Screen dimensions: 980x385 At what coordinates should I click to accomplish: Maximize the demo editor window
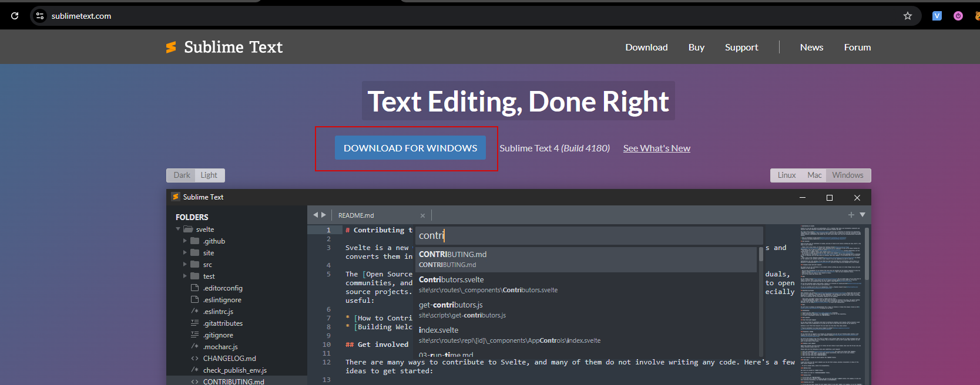click(x=830, y=197)
